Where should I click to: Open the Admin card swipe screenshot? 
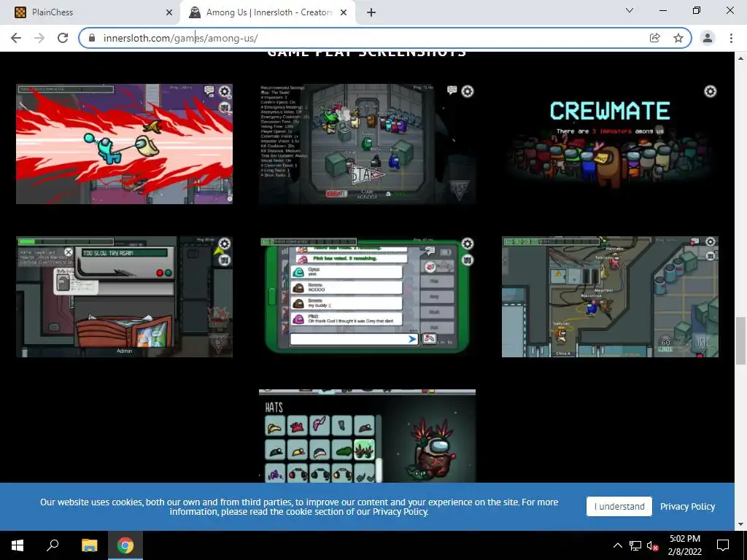[x=124, y=297]
